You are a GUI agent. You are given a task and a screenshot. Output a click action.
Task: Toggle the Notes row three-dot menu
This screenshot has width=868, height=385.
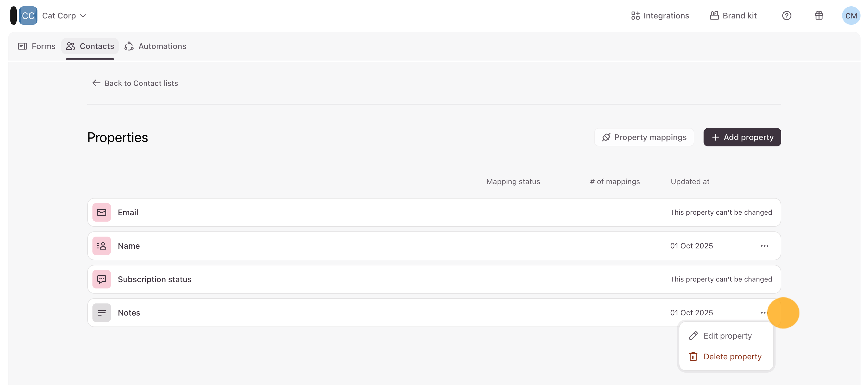tap(764, 312)
